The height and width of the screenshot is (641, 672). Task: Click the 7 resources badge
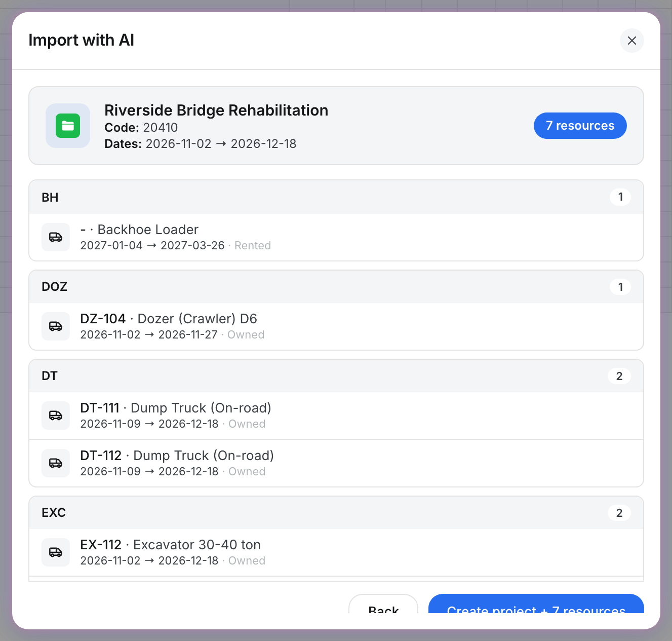(x=580, y=126)
